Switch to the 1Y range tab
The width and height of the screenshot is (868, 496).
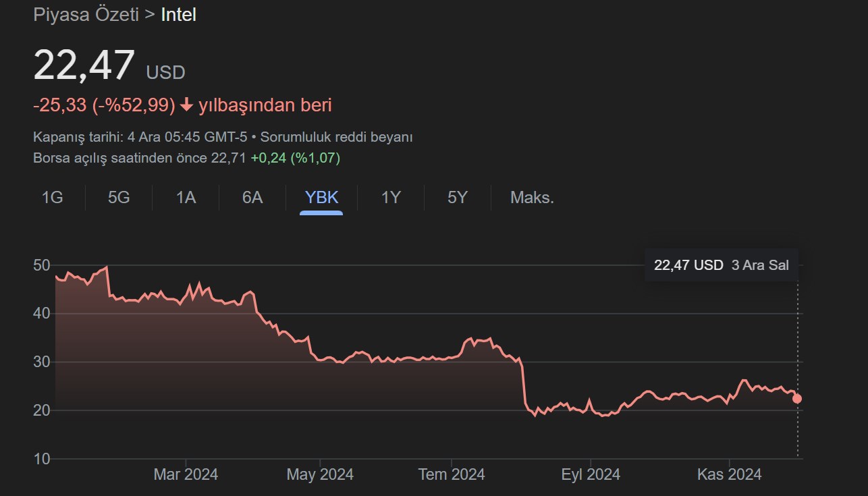(x=391, y=198)
